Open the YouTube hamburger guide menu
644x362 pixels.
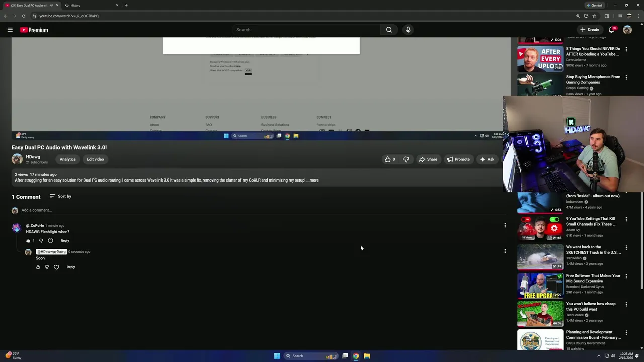click(10, 30)
